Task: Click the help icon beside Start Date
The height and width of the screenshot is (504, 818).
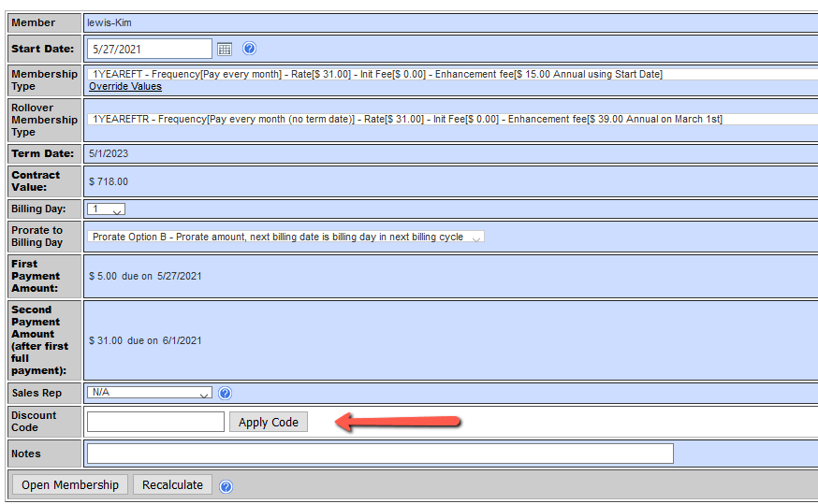Action: 249,49
